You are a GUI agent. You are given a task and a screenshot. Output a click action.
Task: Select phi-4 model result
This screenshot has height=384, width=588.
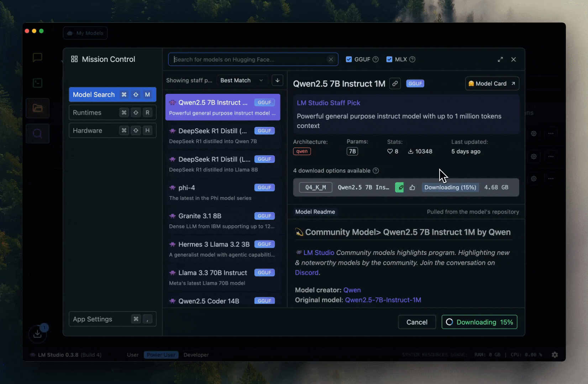(223, 192)
